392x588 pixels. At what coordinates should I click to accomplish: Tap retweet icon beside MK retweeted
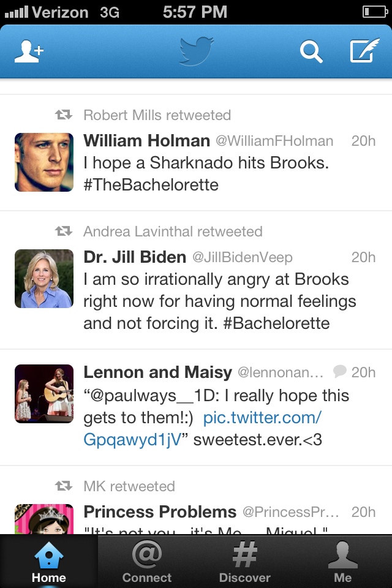pos(64,486)
